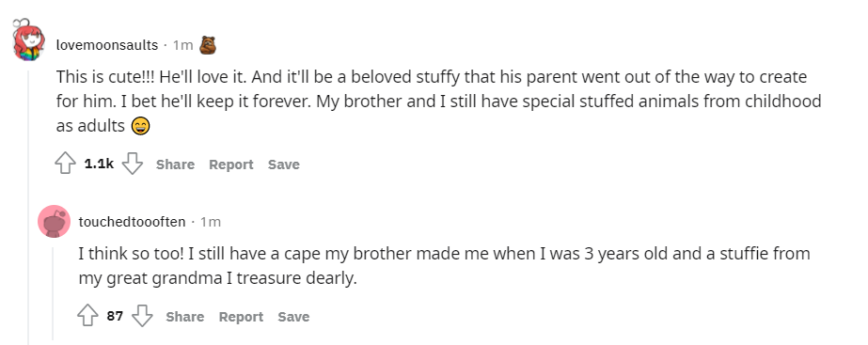Click the 1m timestamp next to lovemoonsaults
This screenshot has height=345, width=868.
point(182,45)
